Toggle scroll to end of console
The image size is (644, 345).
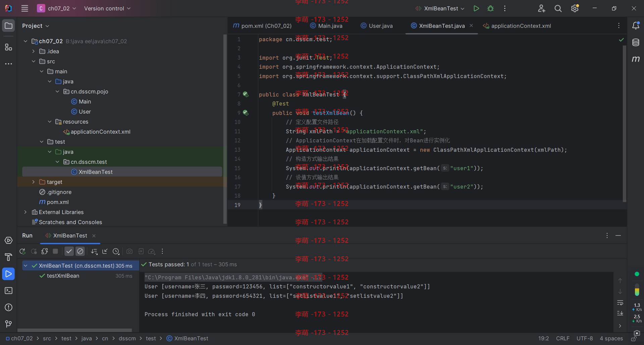click(x=620, y=314)
